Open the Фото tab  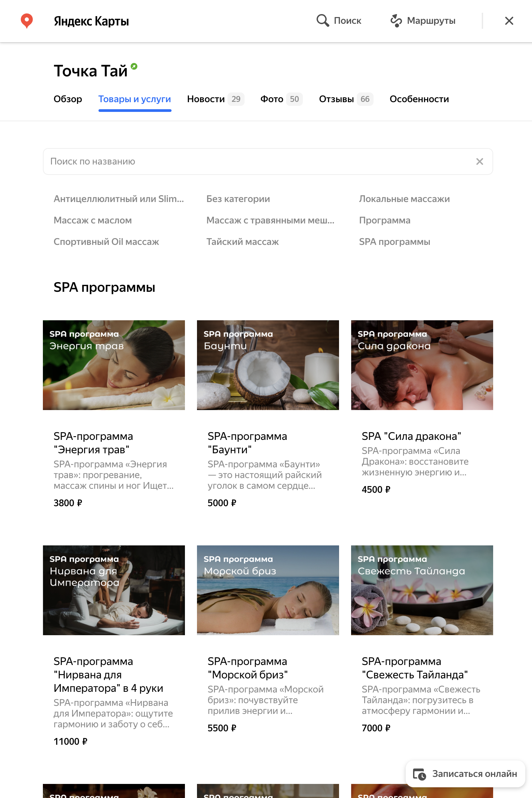click(x=281, y=99)
